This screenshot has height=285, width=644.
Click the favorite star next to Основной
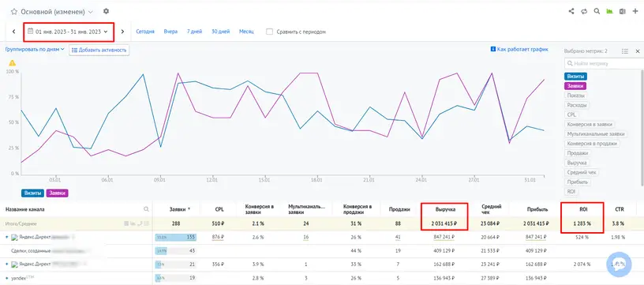pyautogui.click(x=14, y=12)
